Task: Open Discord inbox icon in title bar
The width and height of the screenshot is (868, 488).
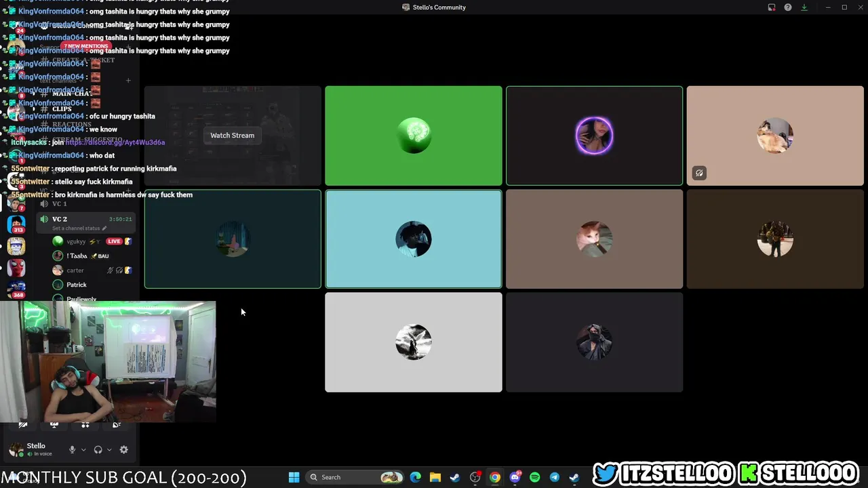Action: coord(772,7)
